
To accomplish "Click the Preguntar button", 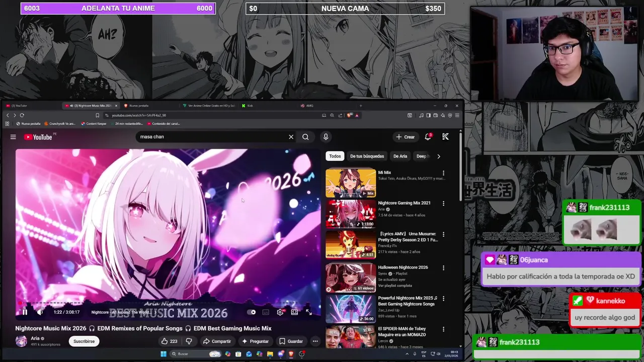I will [255, 341].
